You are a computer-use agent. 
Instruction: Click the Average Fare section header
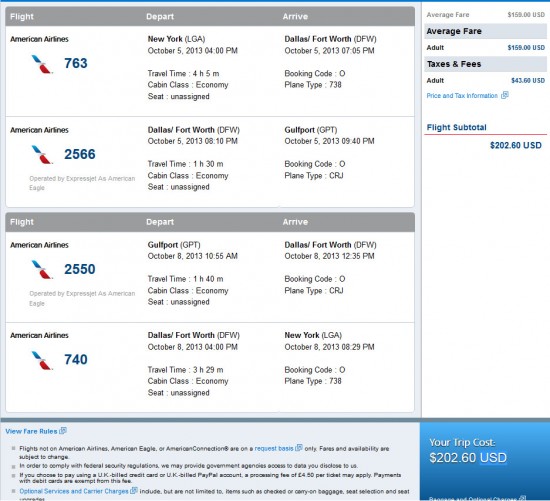tap(485, 31)
